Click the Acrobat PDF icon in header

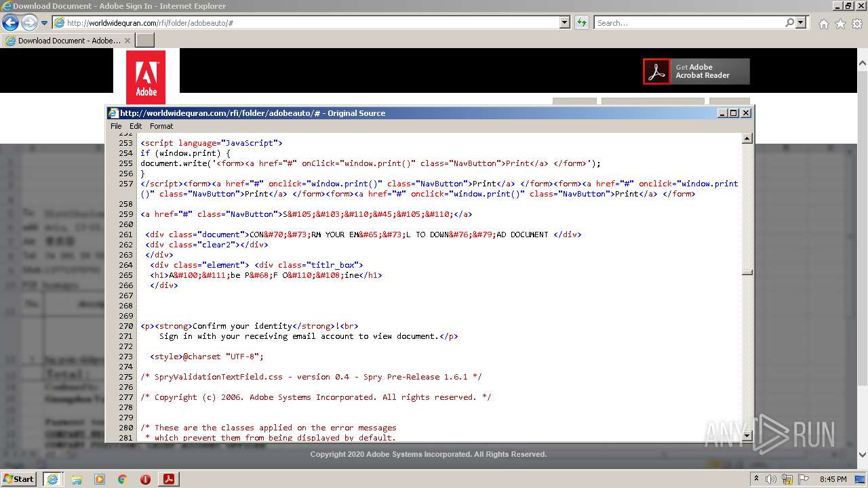click(656, 71)
